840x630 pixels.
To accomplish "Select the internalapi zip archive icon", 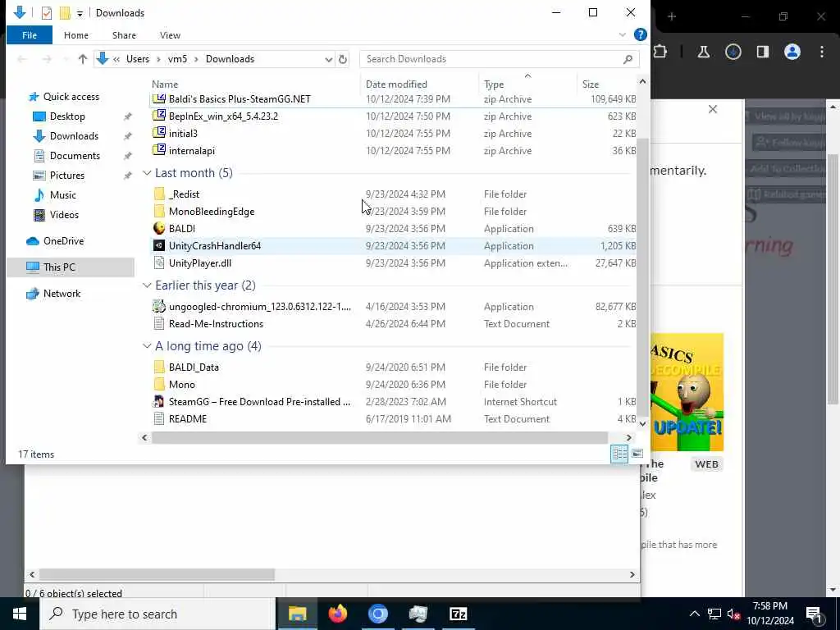I will [158, 150].
